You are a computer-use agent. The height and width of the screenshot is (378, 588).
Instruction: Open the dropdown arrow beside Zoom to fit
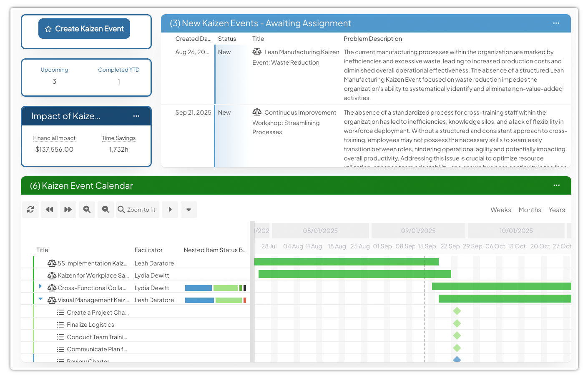point(188,210)
